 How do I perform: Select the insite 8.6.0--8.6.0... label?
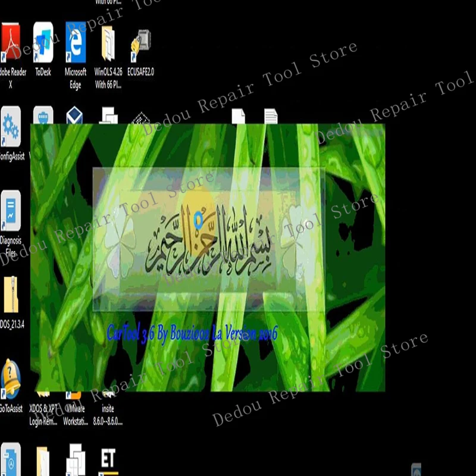108,415
